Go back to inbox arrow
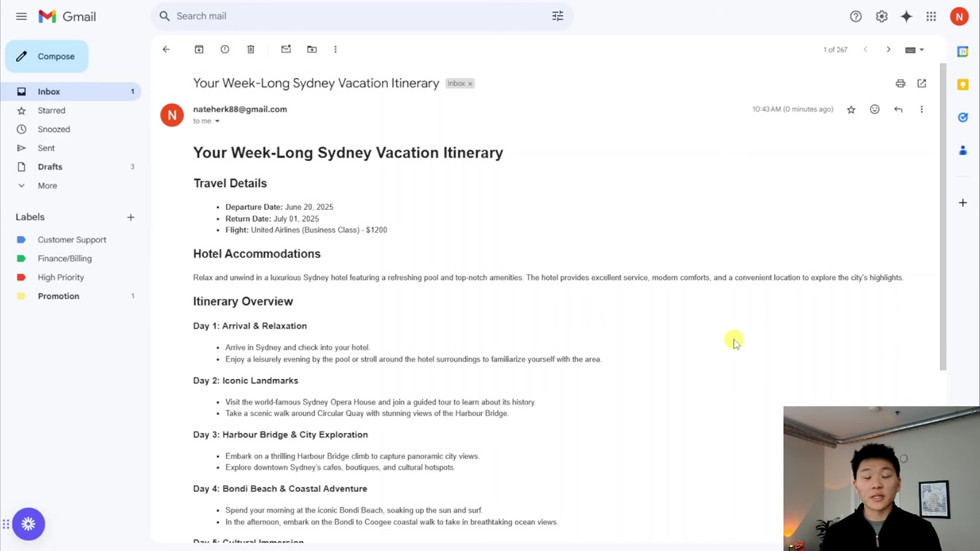980x551 pixels. coord(166,50)
